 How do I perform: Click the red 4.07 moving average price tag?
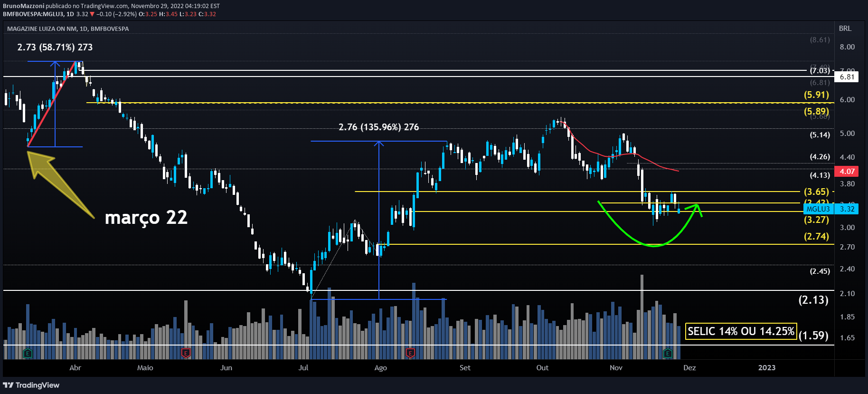pyautogui.click(x=847, y=172)
